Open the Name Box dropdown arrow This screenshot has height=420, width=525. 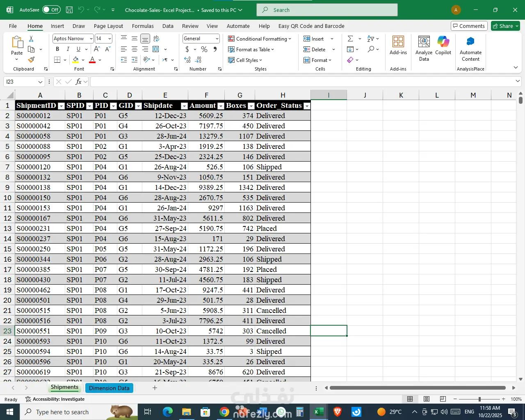point(40,82)
